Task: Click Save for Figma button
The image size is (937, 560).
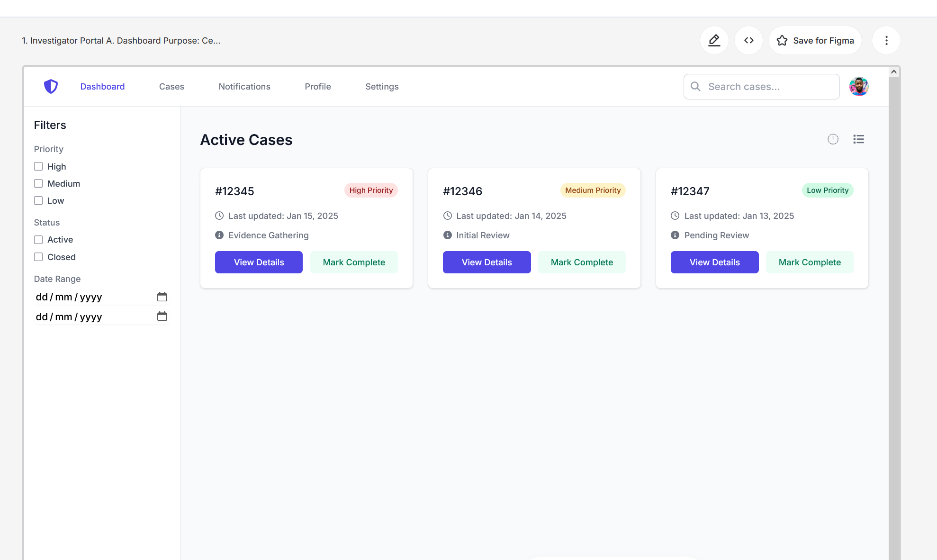Action: pyautogui.click(x=815, y=40)
